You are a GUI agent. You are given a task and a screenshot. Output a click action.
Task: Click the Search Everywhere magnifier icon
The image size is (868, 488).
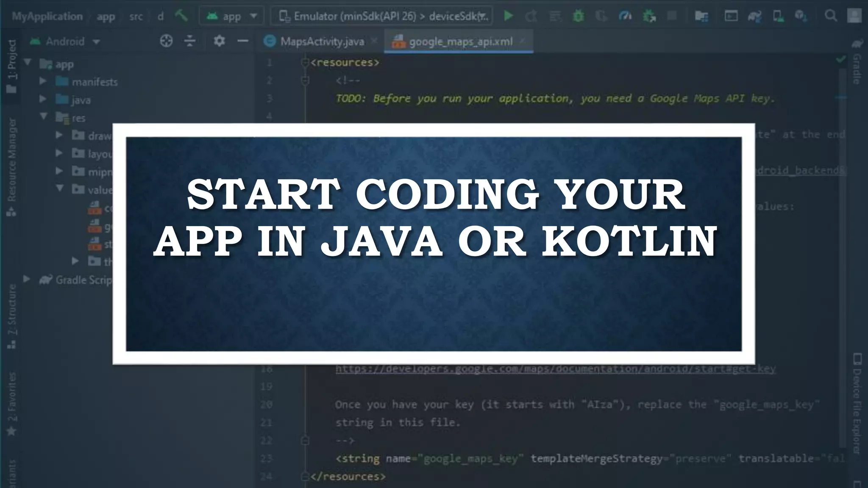[x=831, y=16]
